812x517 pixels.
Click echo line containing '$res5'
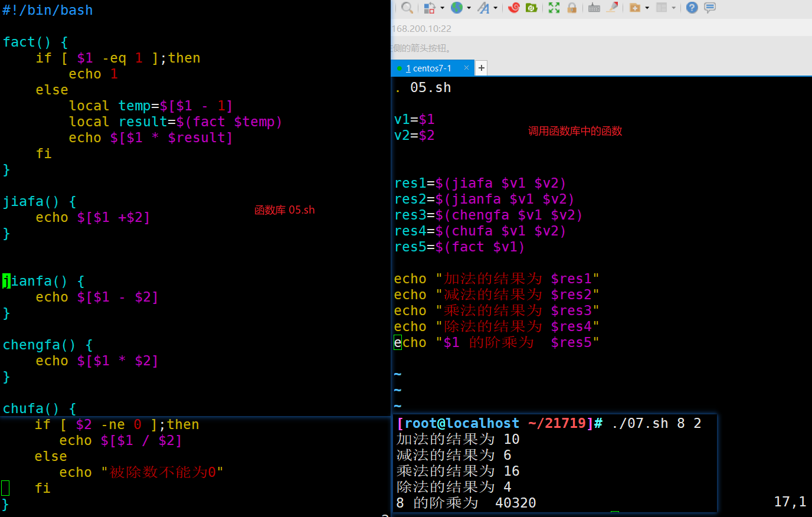[497, 342]
